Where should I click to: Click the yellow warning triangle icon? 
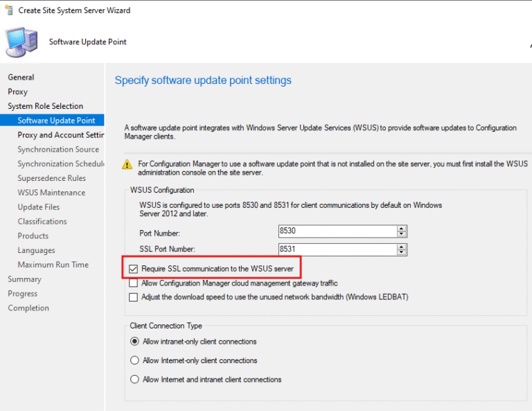(127, 164)
